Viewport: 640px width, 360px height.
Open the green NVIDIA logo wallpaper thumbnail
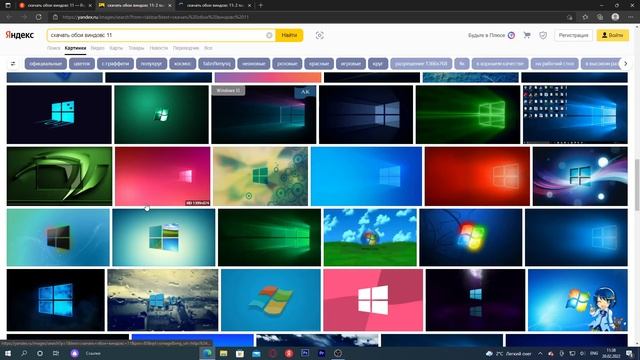pos(59,176)
